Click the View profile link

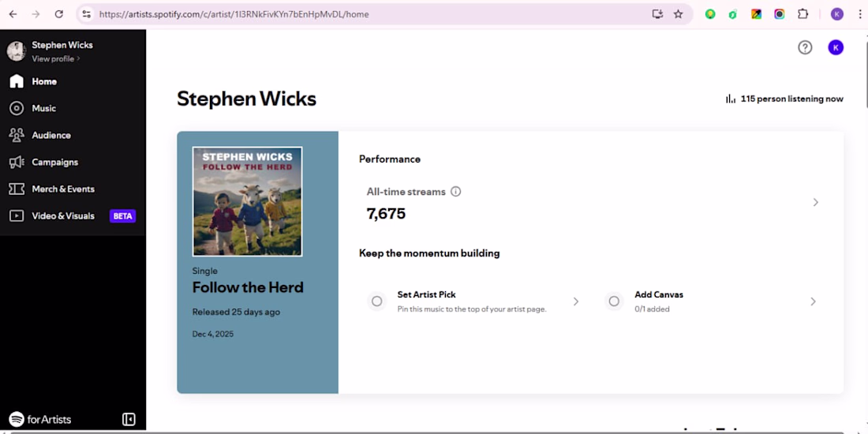pos(55,58)
